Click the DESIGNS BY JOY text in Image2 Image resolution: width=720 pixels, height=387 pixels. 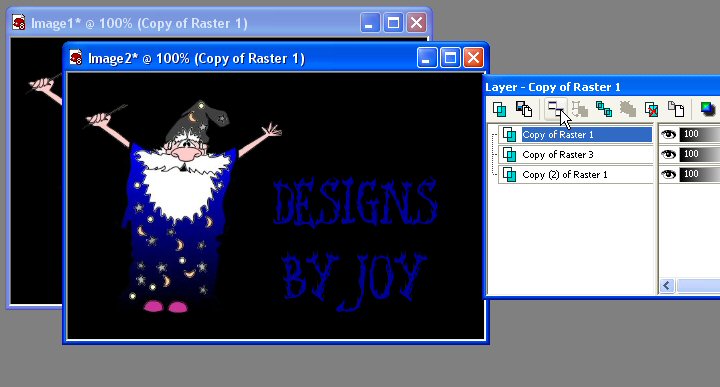click(355, 244)
